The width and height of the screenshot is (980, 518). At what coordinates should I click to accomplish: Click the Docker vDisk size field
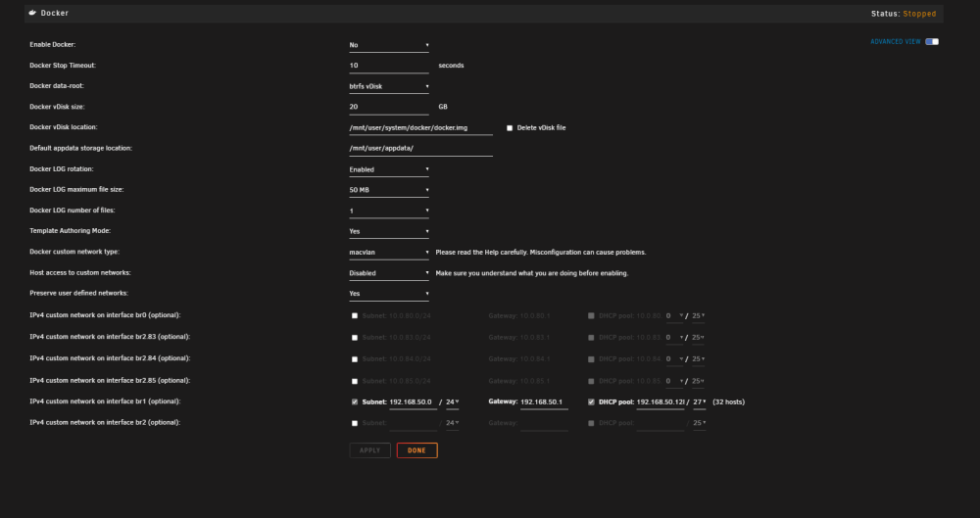(389, 107)
